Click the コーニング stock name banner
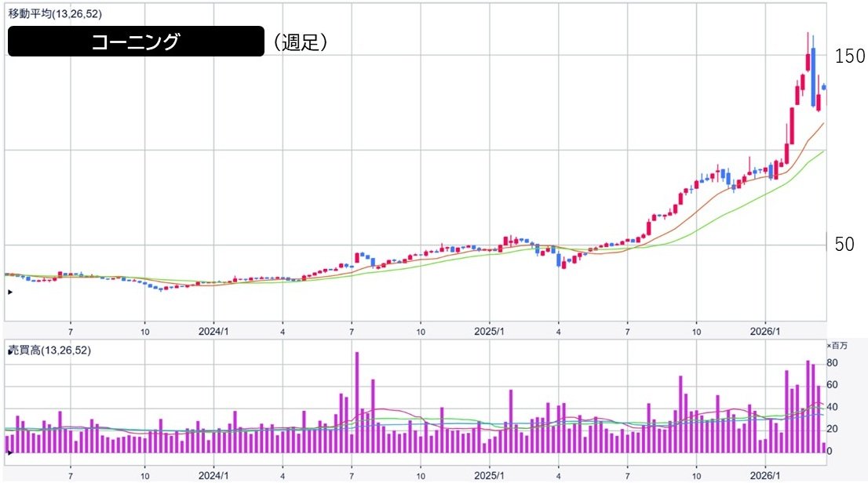This screenshot has height=483, width=868. pos(136,42)
